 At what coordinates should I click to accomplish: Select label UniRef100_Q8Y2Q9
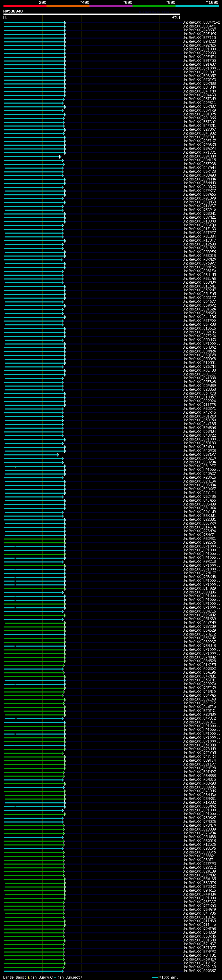(x=199, y=626)
